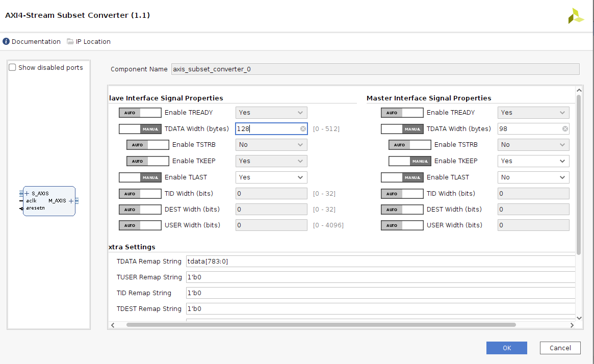
Task: Toggle master USER Width auto switch
Action: point(402,225)
